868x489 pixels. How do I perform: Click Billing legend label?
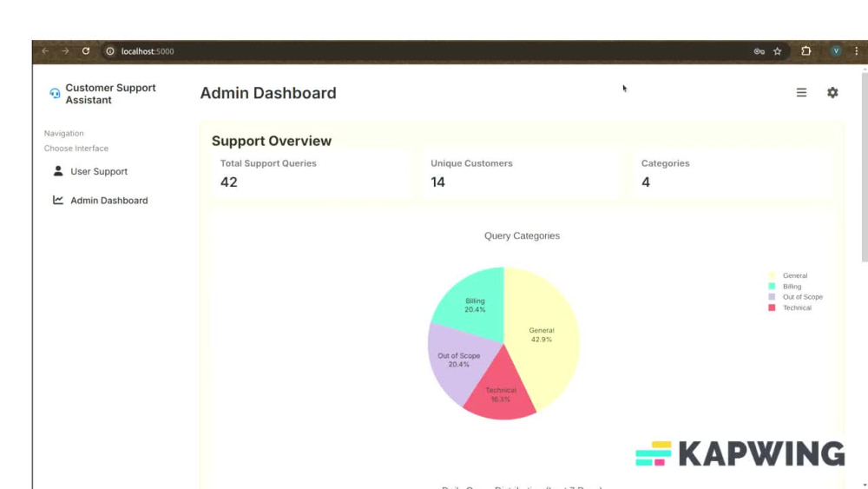pyautogui.click(x=792, y=287)
